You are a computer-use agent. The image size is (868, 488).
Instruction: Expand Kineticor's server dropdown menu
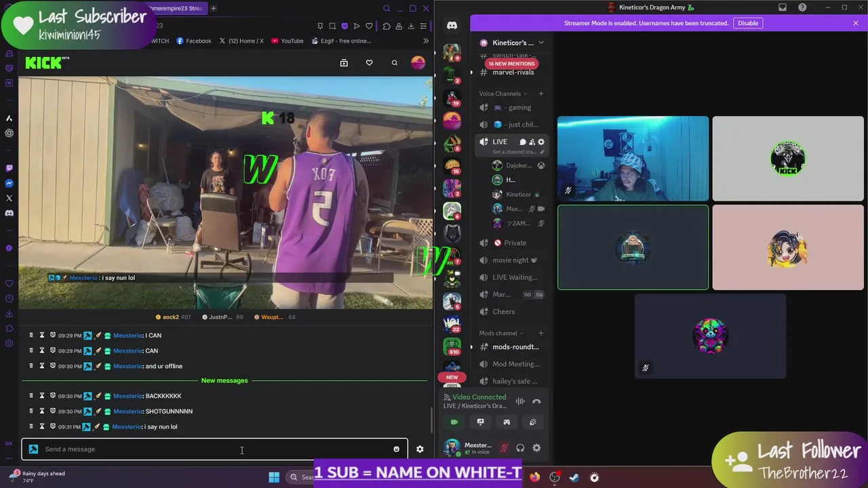click(x=540, y=43)
